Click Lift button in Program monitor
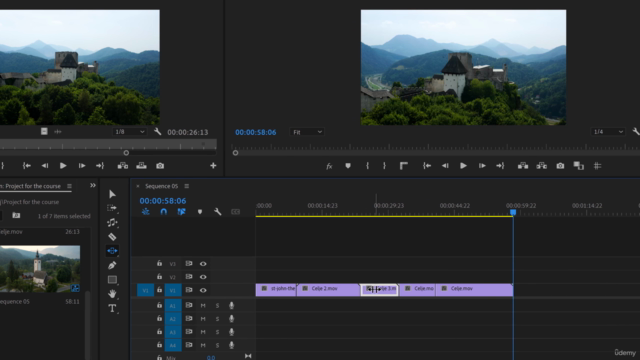Viewport: 640px width, 360px height. [x=523, y=166]
